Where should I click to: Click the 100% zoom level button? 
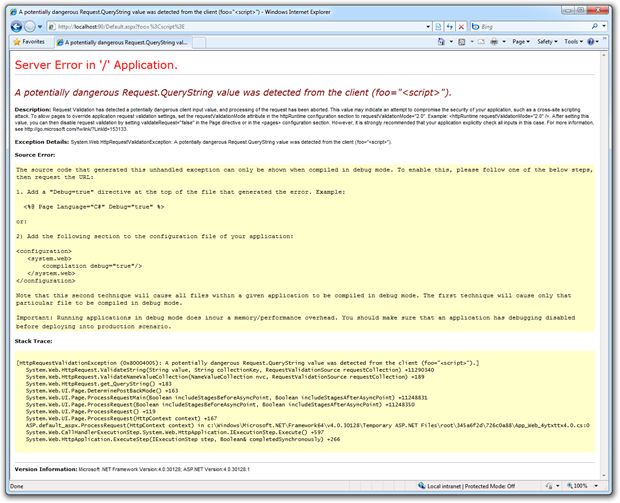coord(577,486)
